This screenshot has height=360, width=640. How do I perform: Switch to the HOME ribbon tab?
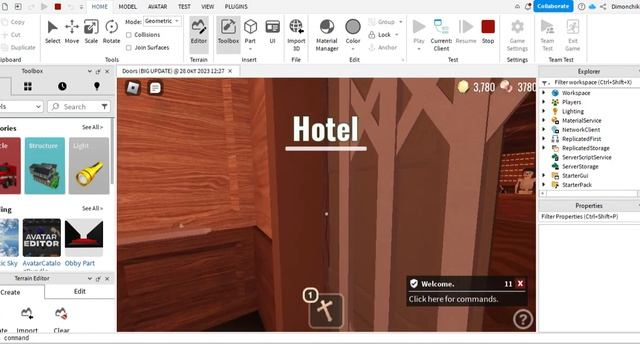pos(100,7)
